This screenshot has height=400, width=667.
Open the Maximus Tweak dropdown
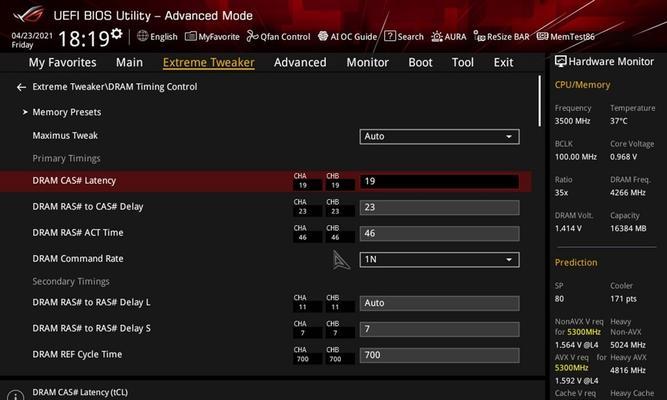pos(439,137)
